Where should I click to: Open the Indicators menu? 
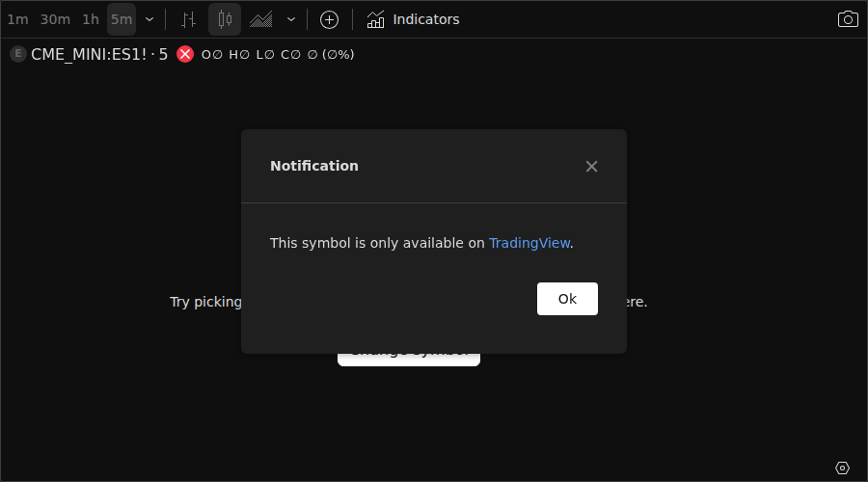click(x=413, y=20)
